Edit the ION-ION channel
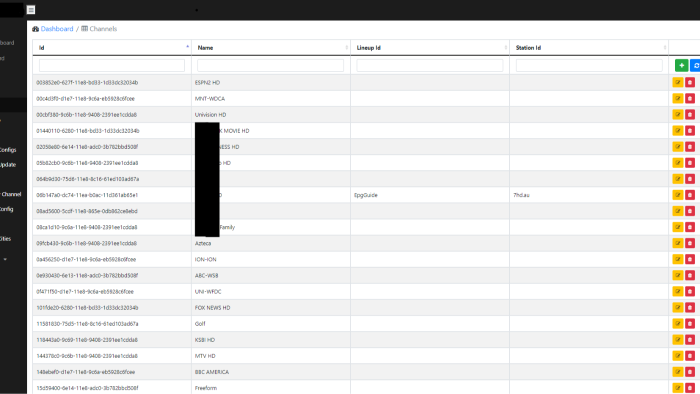700x394 pixels. tap(678, 259)
